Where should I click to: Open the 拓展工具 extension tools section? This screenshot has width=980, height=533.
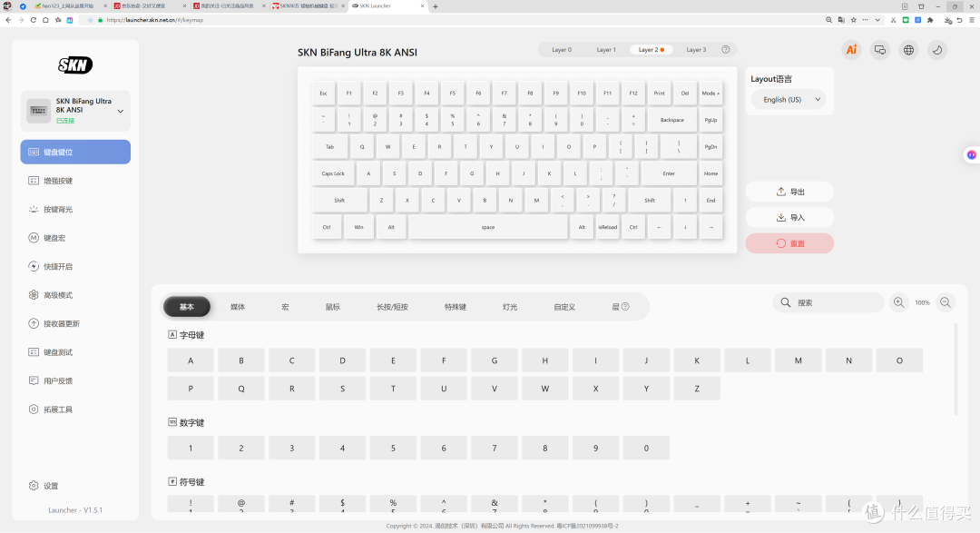point(75,410)
